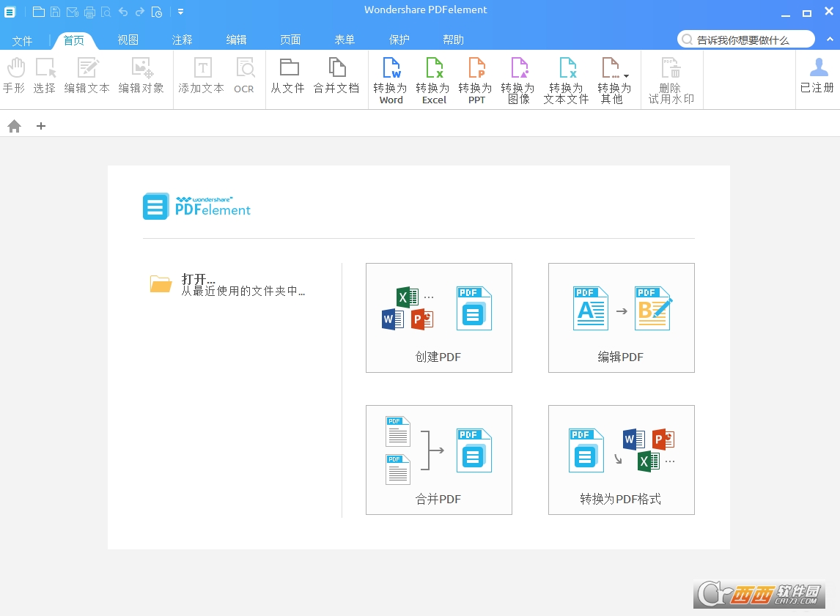
Task: Convert to Image (转换为图像)
Action: [x=518, y=81]
